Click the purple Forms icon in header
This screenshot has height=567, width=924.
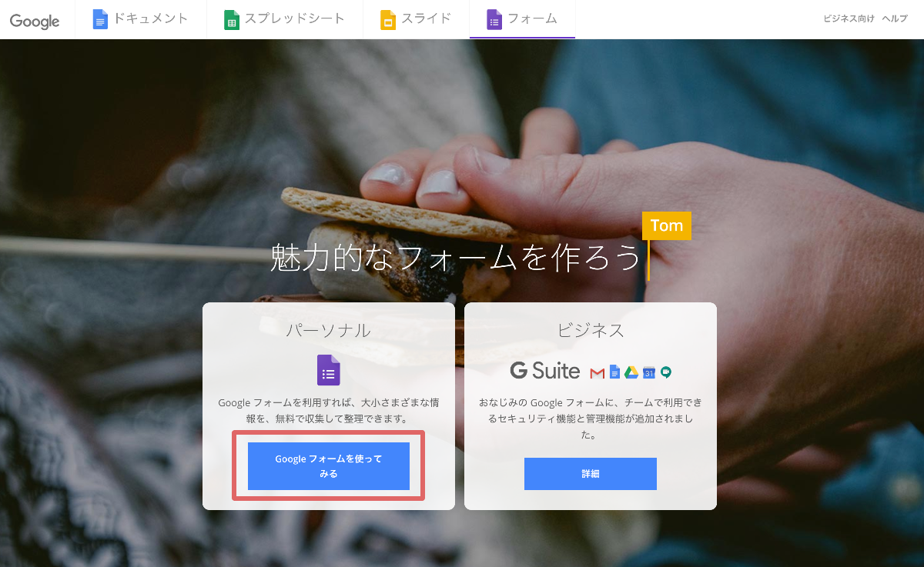(x=494, y=19)
